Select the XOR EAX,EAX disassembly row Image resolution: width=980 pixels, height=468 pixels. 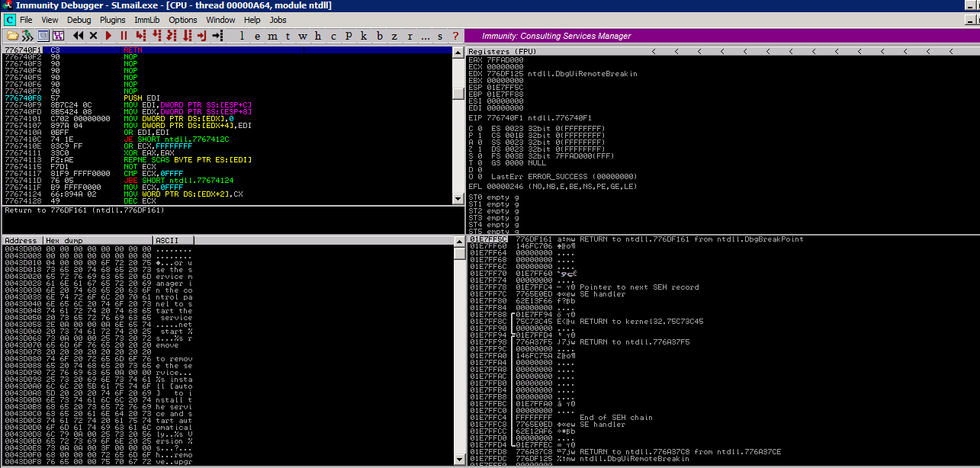point(227,152)
